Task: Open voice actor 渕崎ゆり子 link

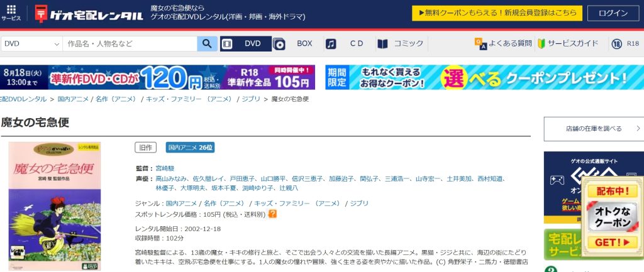Action: [x=258, y=188]
